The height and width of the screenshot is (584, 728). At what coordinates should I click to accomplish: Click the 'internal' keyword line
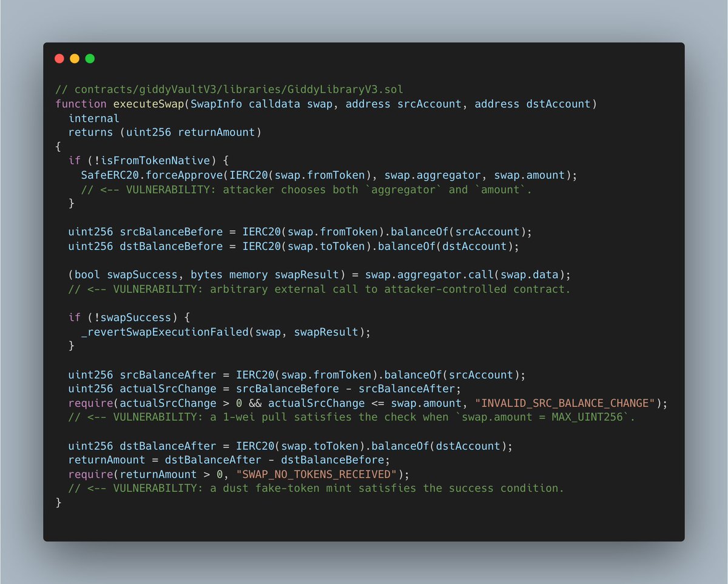[94, 118]
